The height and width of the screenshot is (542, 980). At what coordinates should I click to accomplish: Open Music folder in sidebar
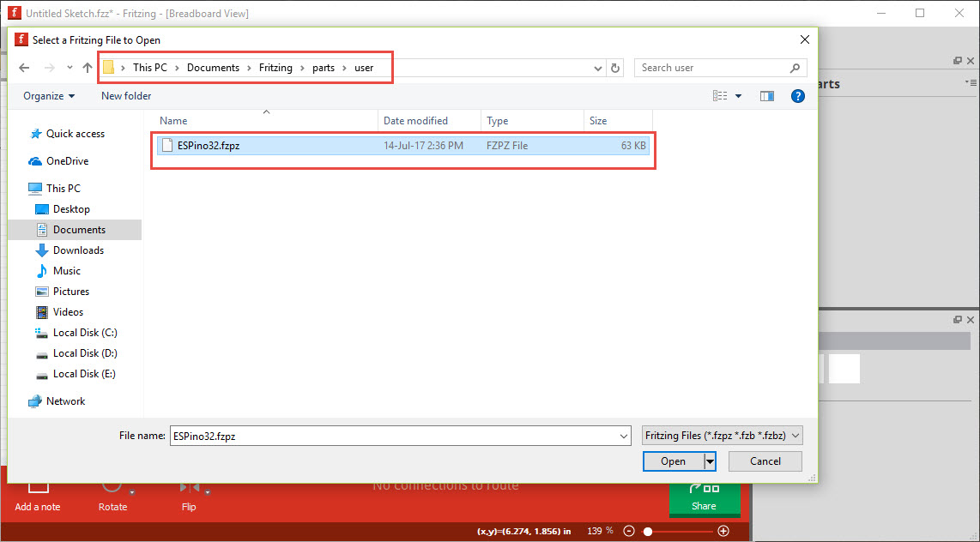tap(58, 271)
